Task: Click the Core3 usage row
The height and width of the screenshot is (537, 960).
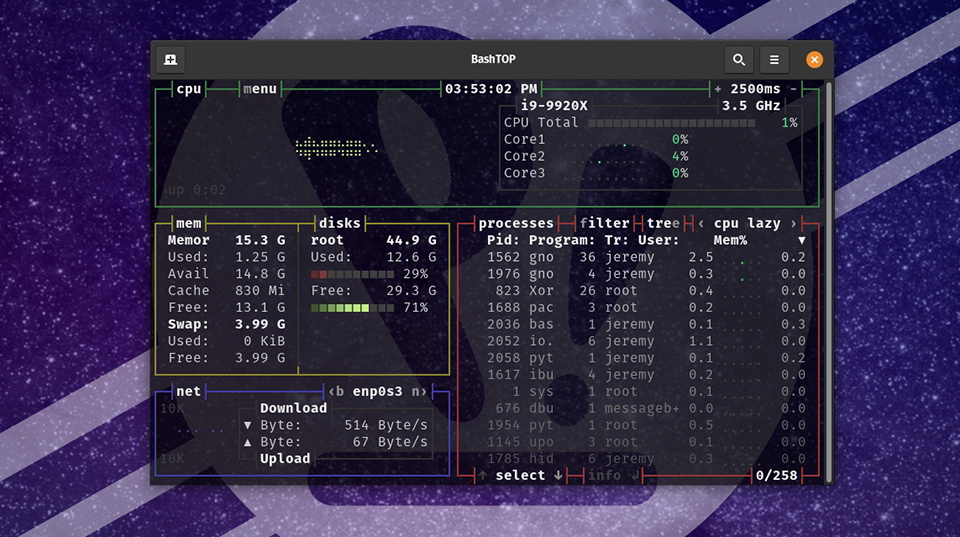Action: [x=596, y=173]
